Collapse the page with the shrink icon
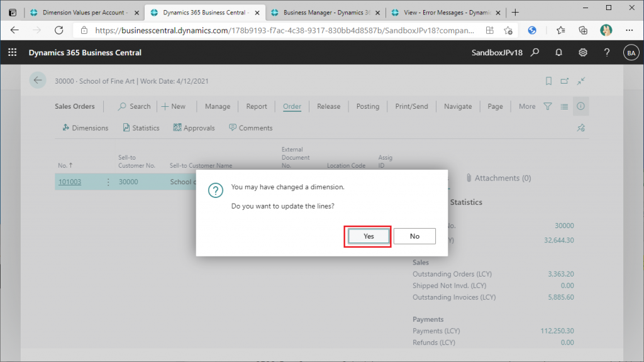This screenshot has height=362, width=644. coord(580,81)
